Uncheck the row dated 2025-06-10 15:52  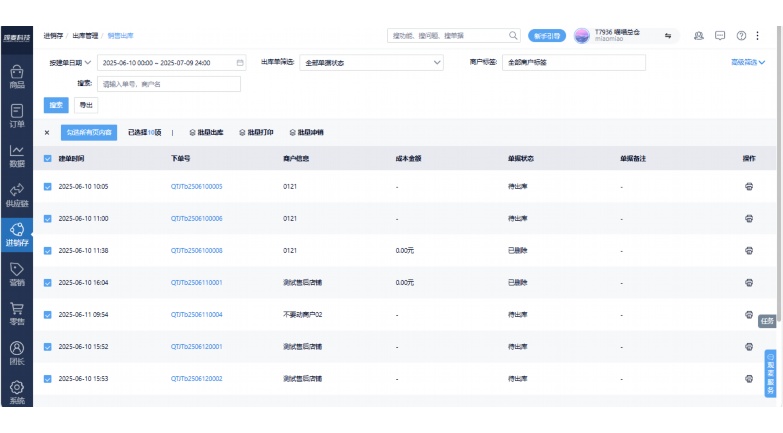coord(47,346)
